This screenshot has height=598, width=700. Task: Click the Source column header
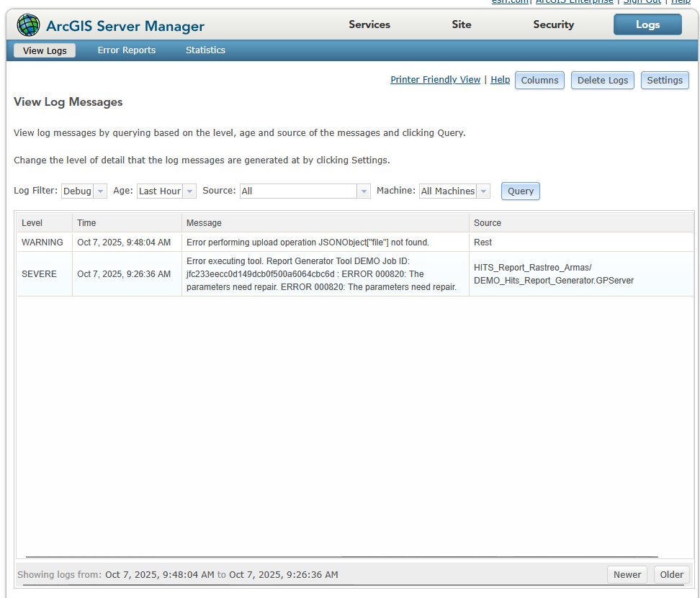pos(581,223)
